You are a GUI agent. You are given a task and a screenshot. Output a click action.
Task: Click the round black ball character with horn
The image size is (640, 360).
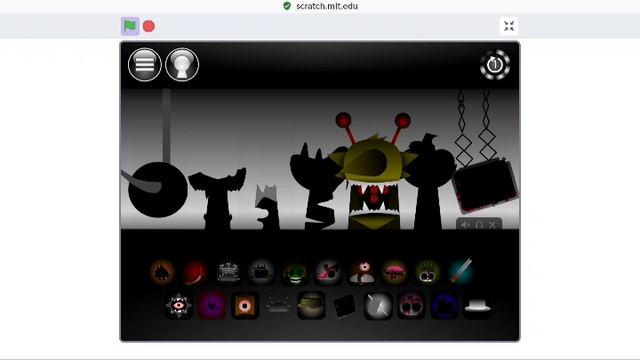[157, 189]
